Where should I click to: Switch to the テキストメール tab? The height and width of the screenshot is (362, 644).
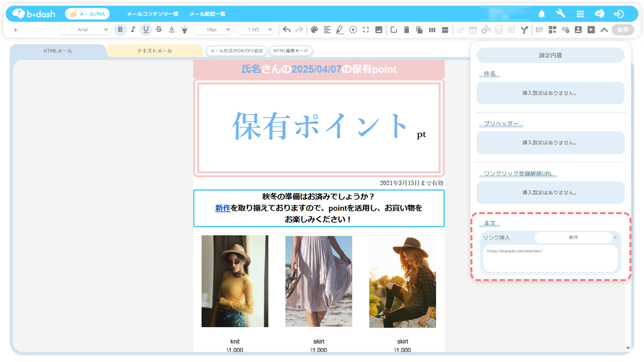pos(154,51)
